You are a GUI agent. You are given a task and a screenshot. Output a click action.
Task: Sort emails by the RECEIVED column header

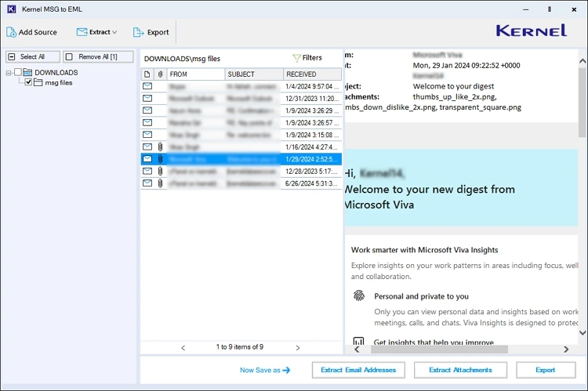tap(311, 74)
